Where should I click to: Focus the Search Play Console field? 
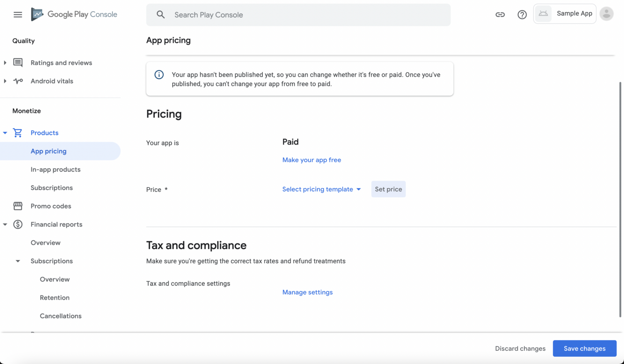tap(298, 15)
